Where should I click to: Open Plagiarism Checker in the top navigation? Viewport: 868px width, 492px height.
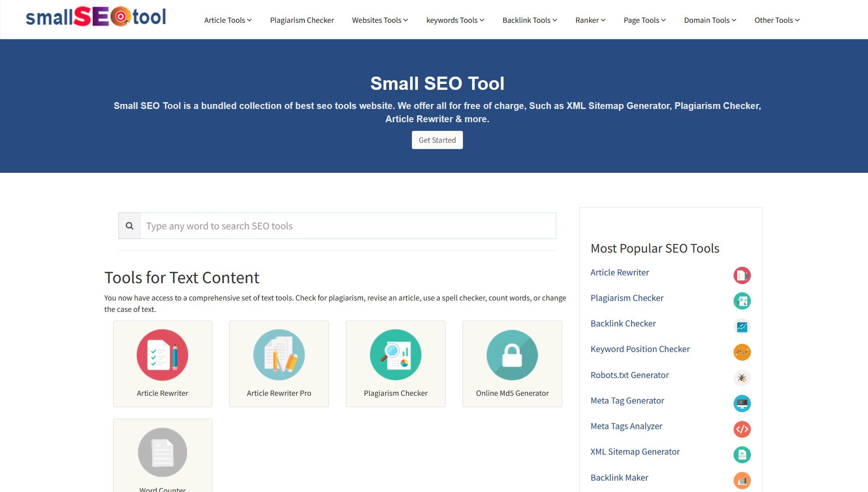point(302,20)
